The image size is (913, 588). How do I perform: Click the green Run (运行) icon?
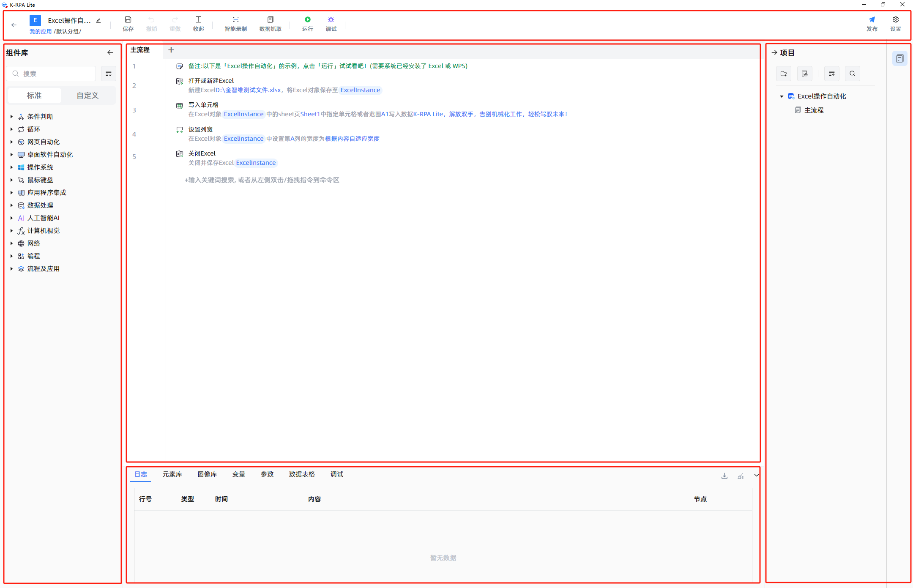tap(307, 19)
